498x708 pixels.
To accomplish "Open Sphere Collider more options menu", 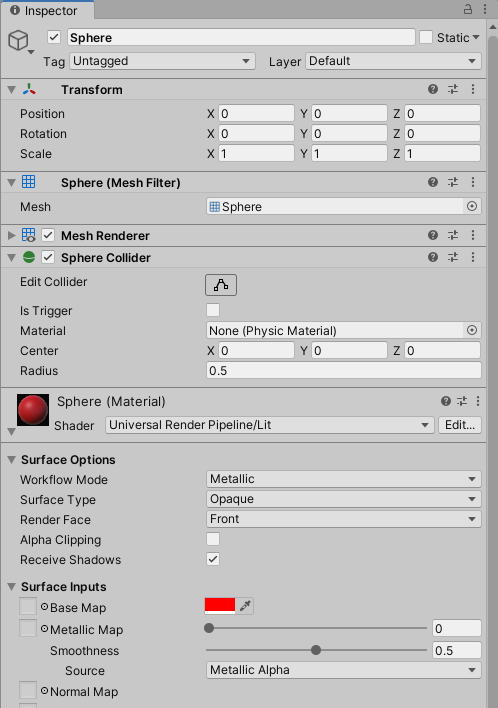I will (473, 257).
